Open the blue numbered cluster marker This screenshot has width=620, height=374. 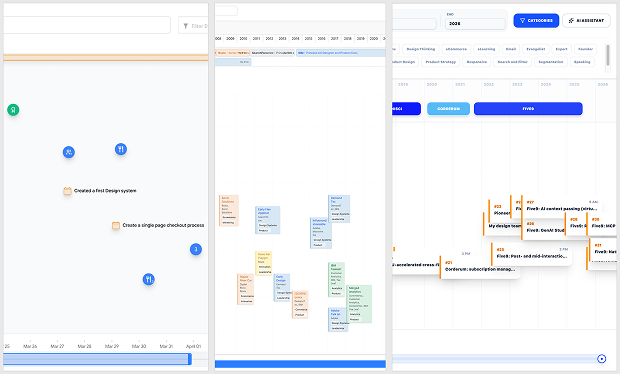[x=196, y=249]
